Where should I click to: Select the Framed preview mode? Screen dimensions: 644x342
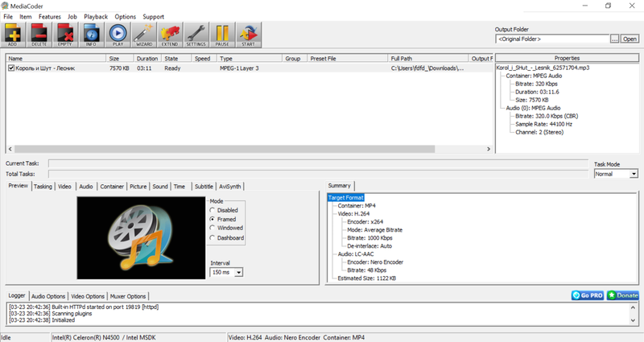point(212,219)
